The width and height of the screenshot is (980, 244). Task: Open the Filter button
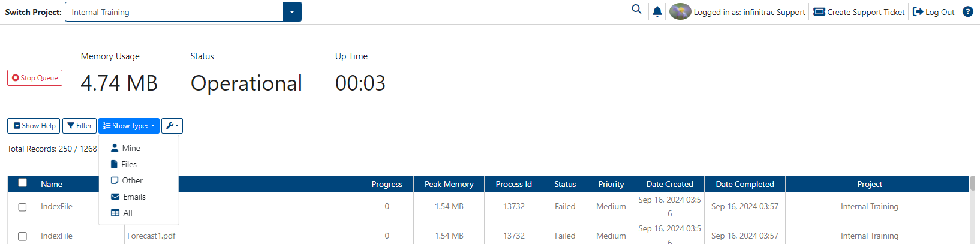click(x=79, y=126)
